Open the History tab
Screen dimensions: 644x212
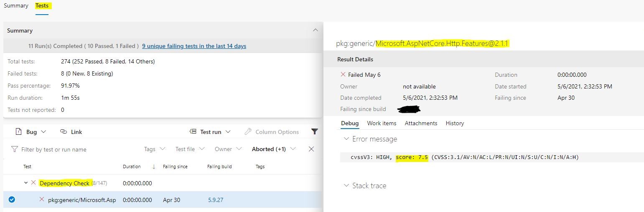pos(455,123)
